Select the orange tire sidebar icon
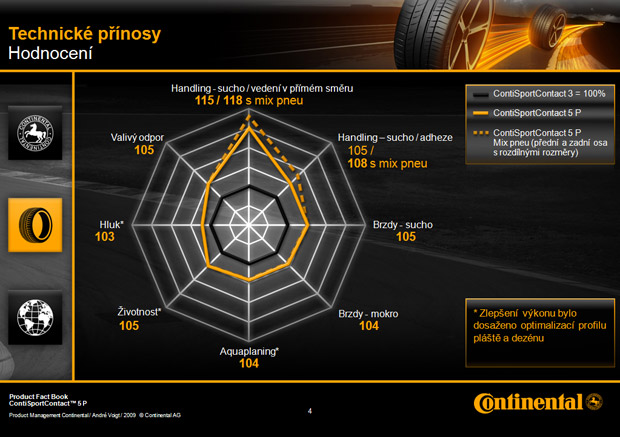620x437 pixels. pyautogui.click(x=35, y=225)
